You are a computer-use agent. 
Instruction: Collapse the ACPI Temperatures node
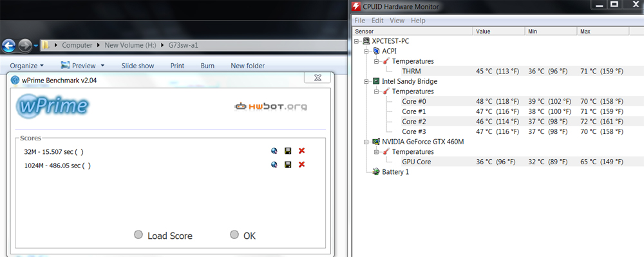pos(376,61)
